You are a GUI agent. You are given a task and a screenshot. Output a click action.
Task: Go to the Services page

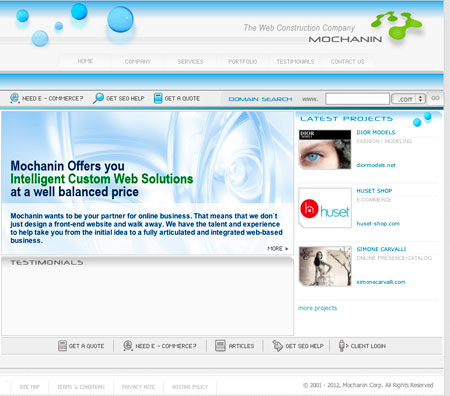pyautogui.click(x=190, y=62)
